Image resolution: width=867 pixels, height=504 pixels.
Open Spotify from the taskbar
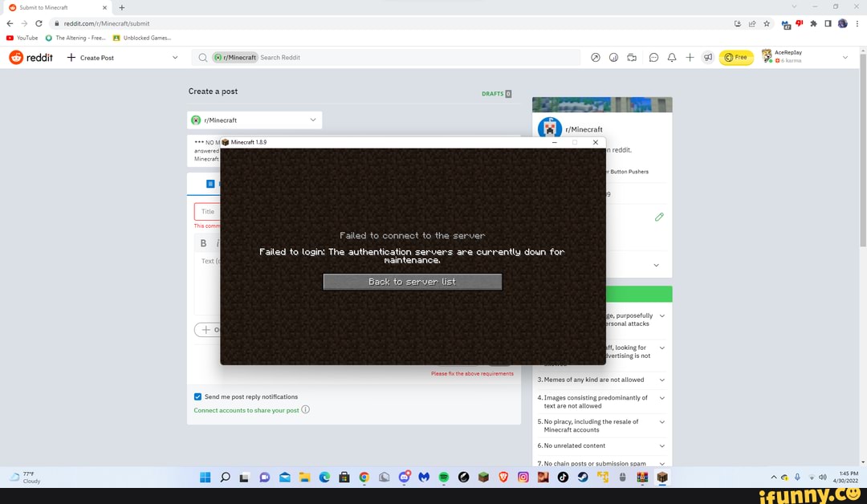(443, 478)
